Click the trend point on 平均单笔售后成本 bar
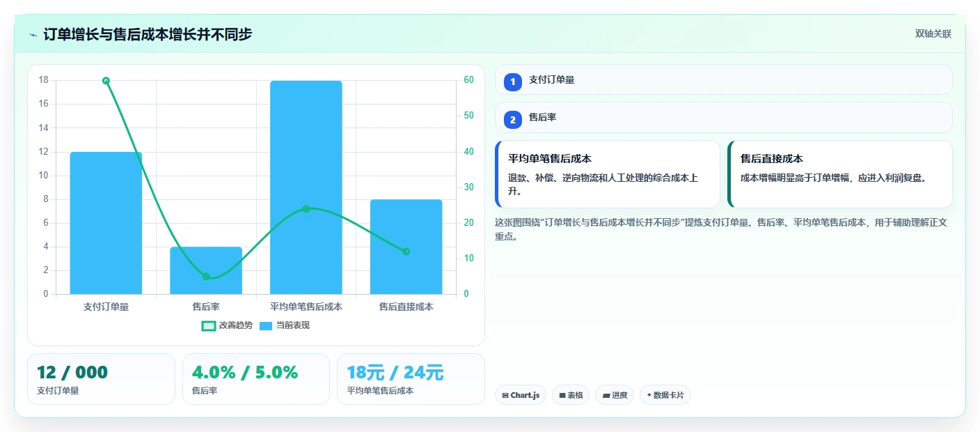Screen dimensions: 980x432 306,209
